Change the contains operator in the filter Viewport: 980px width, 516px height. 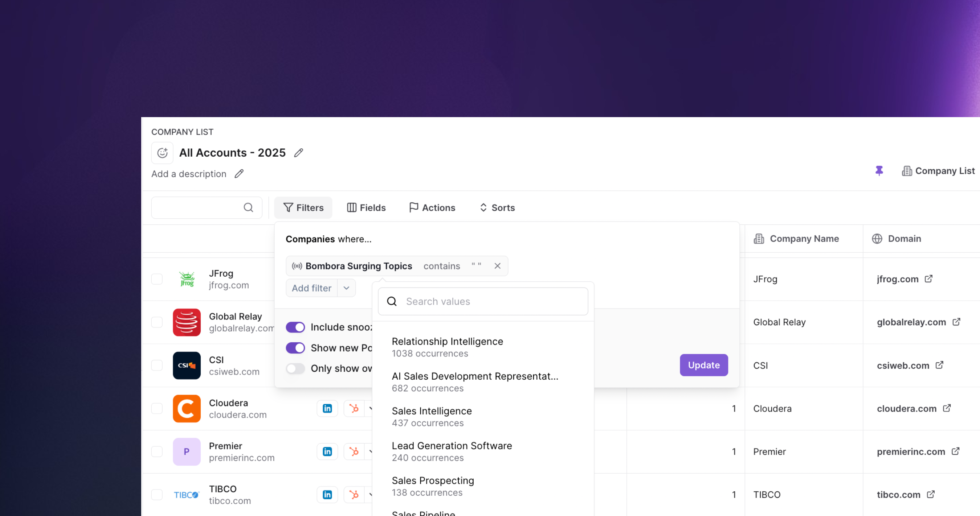click(x=442, y=266)
